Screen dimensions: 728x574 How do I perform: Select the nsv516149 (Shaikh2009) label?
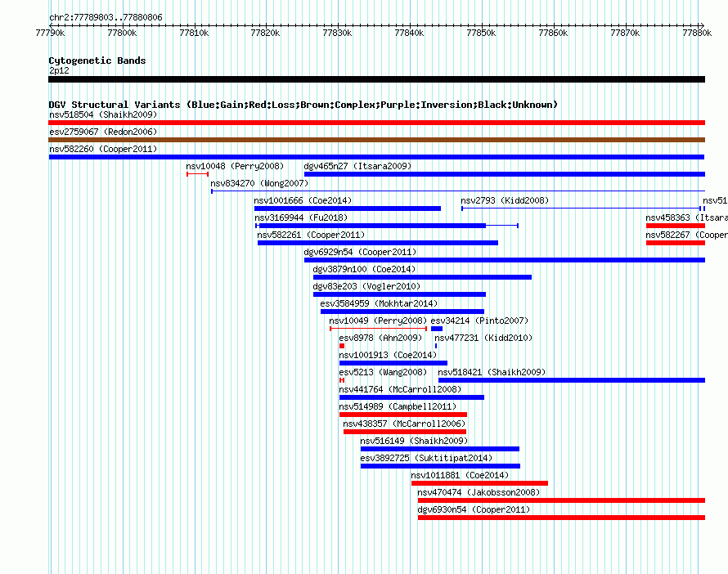414,441
